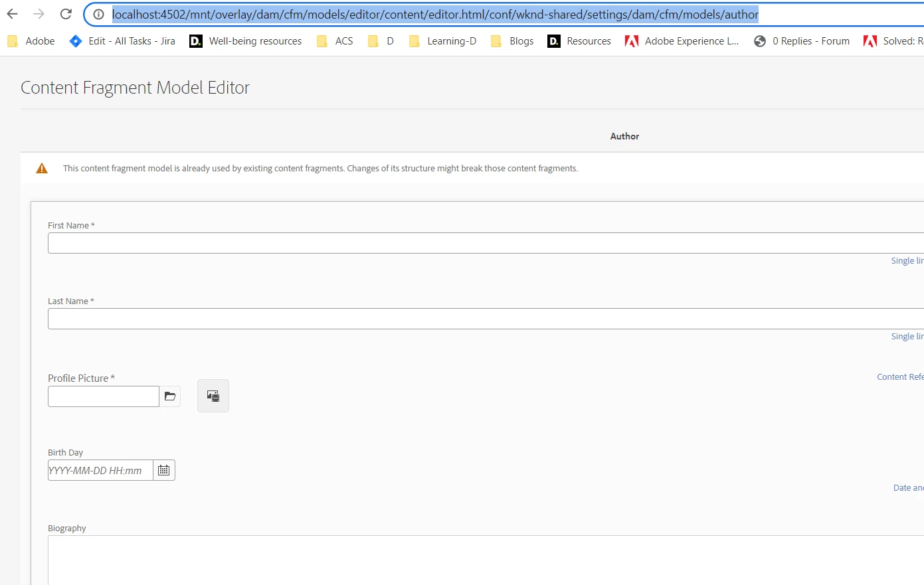
Task: Click the Single line label under Last Name
Action: (x=907, y=337)
